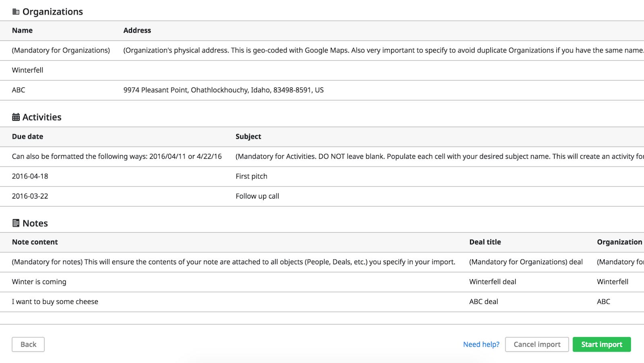644x363 pixels.
Task: Click the Start import button
Action: point(601,344)
